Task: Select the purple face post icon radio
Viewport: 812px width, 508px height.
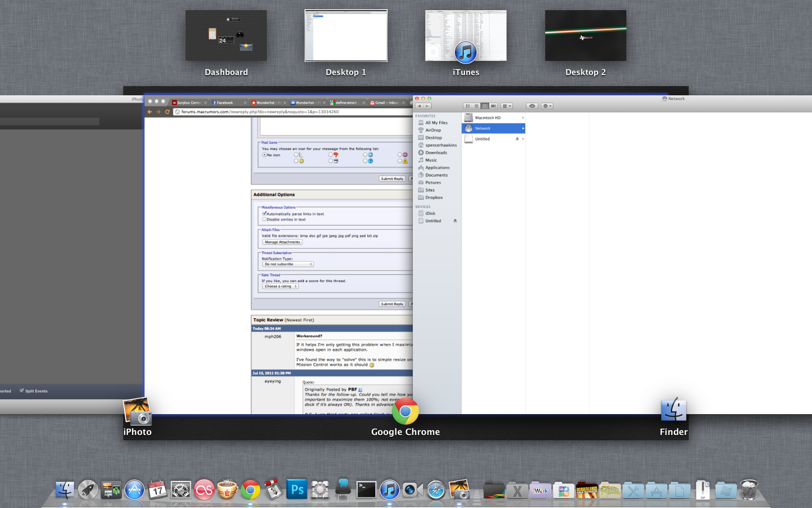Action: [400, 155]
